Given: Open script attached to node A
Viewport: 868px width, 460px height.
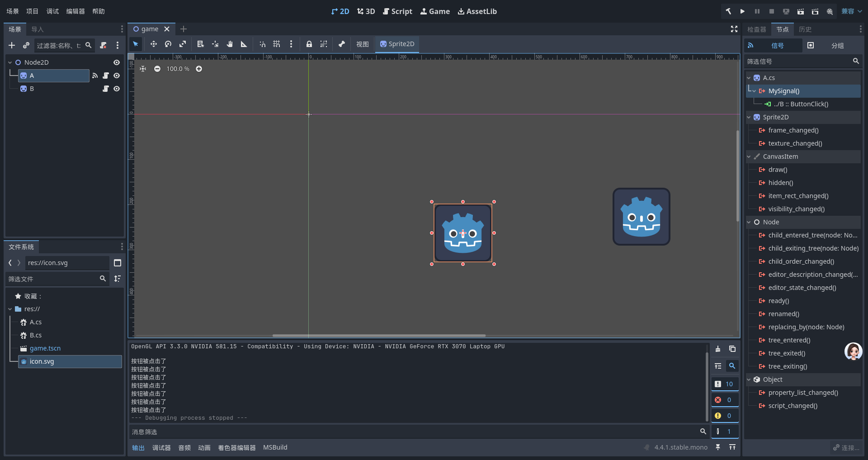Looking at the screenshot, I should tap(106, 76).
